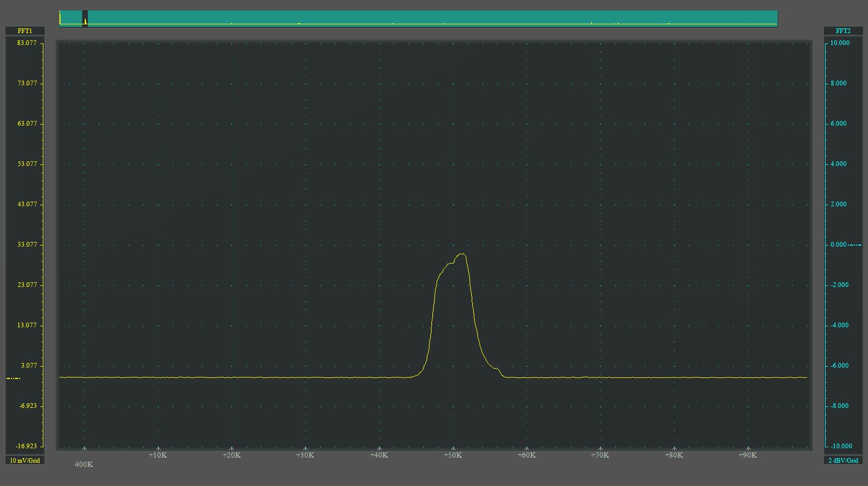Click the -16.923 value on FFT1 axis
The width and height of the screenshot is (868, 486).
coord(26,446)
